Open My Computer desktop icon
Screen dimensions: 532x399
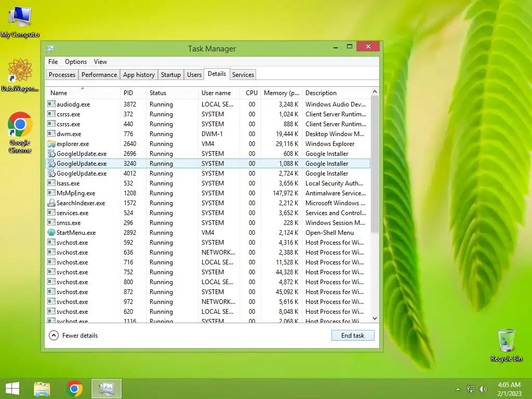pos(20,21)
